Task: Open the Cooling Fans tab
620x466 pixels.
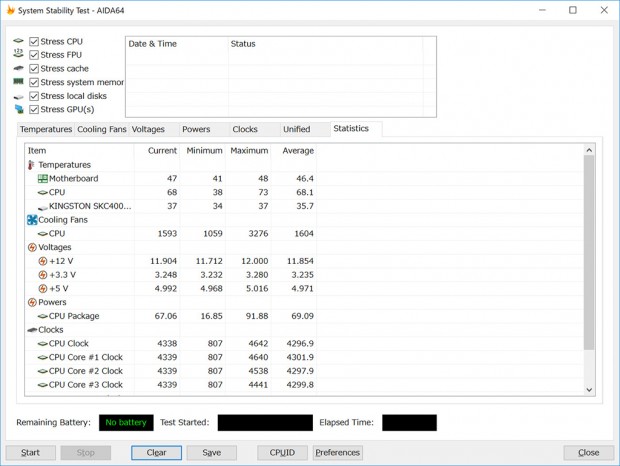Action: (102, 129)
